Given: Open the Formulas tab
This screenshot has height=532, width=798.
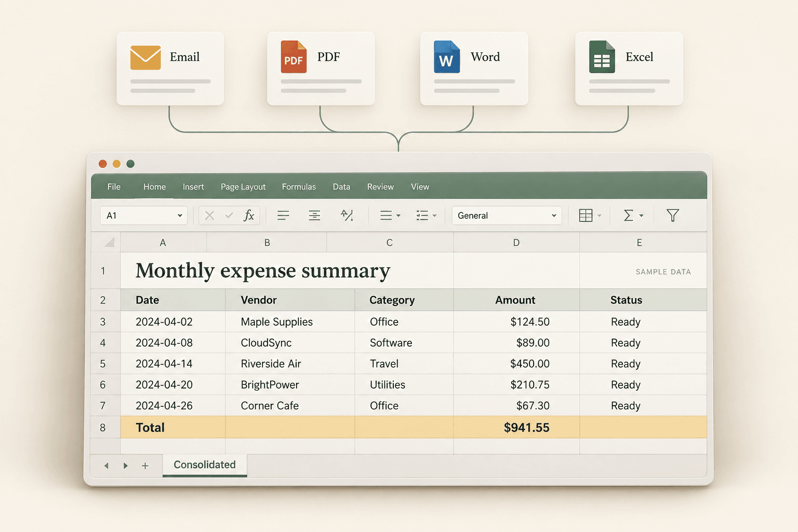Looking at the screenshot, I should coord(299,187).
